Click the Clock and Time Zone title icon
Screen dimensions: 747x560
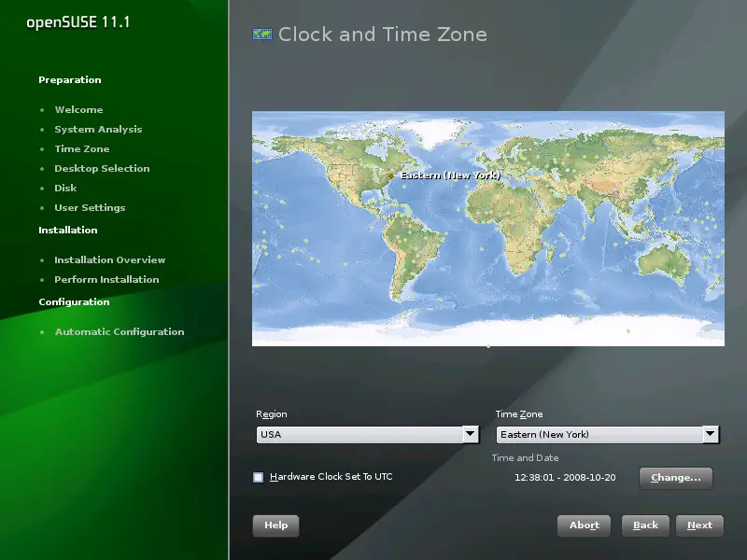coord(261,35)
